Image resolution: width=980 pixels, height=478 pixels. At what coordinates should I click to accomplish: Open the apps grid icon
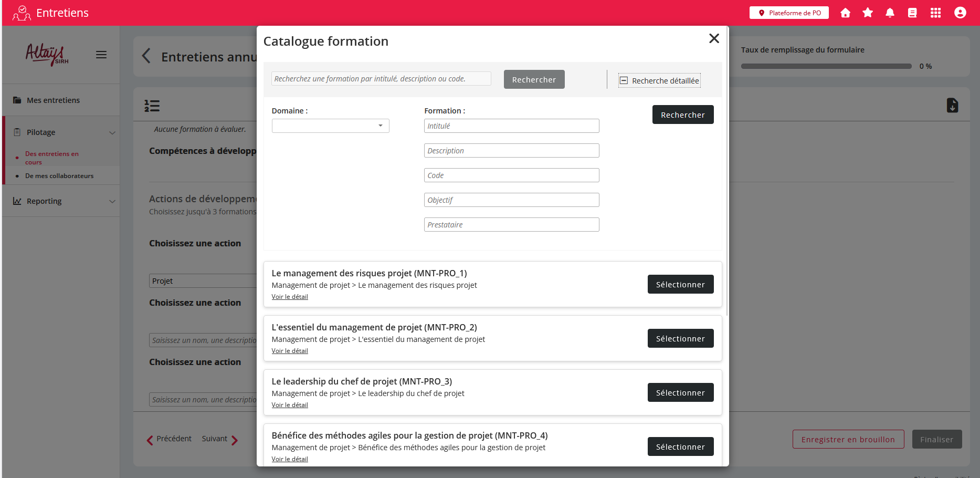coord(935,13)
